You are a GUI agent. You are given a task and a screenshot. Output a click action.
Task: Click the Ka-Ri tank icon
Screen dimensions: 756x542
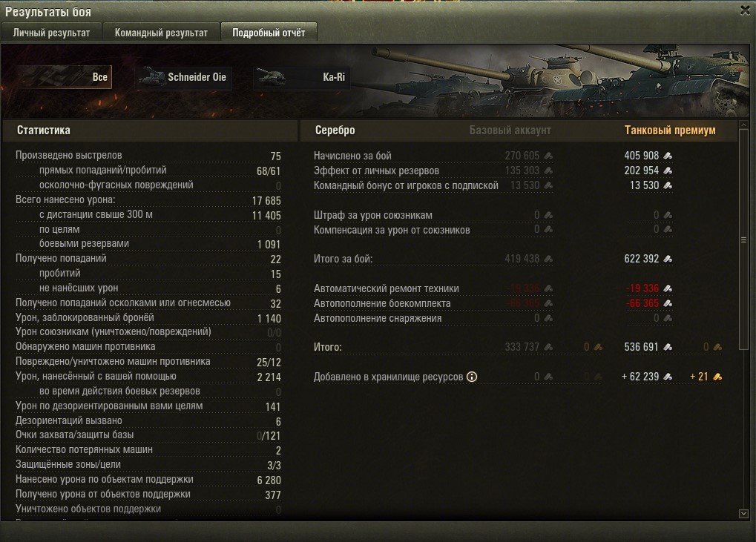point(272,76)
